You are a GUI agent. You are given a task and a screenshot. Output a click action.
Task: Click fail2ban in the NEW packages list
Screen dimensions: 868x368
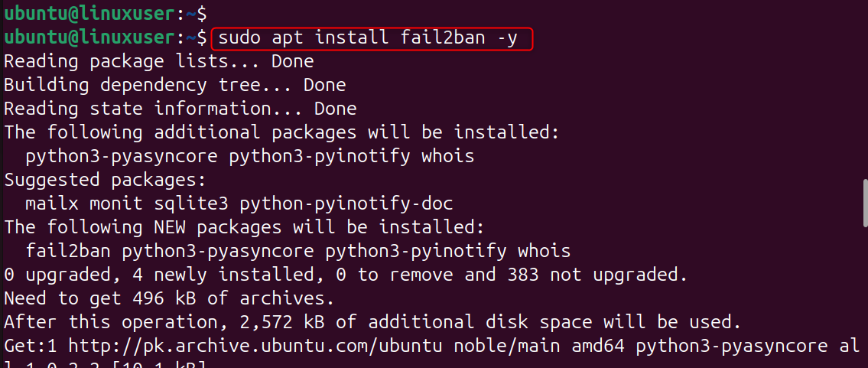point(68,251)
